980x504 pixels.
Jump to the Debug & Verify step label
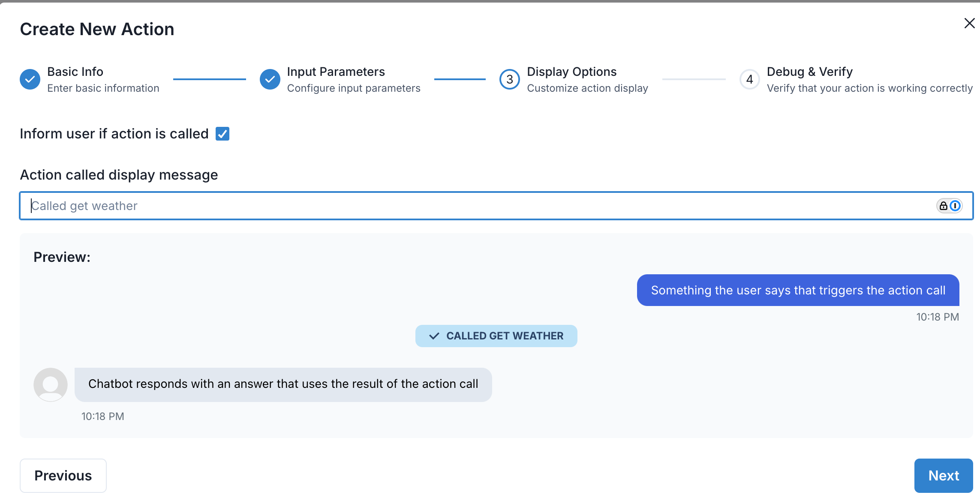coord(809,72)
